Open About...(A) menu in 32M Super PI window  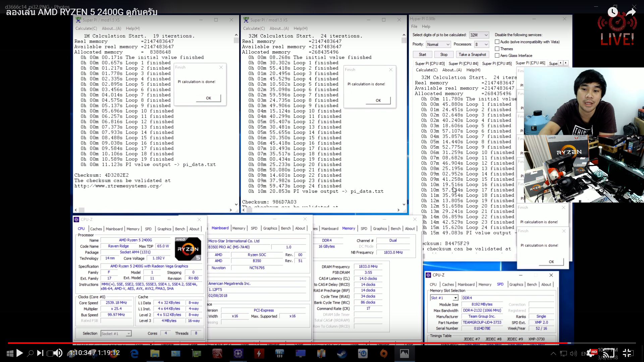tap(279, 28)
